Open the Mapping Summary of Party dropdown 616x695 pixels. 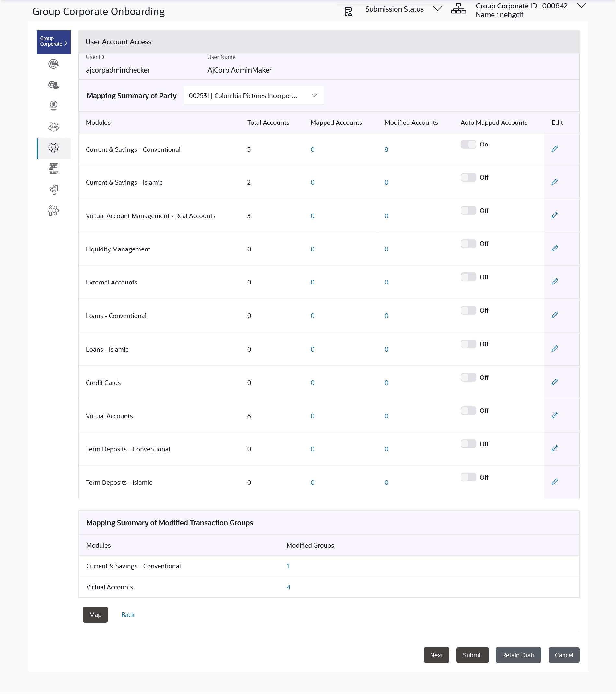[x=253, y=96]
